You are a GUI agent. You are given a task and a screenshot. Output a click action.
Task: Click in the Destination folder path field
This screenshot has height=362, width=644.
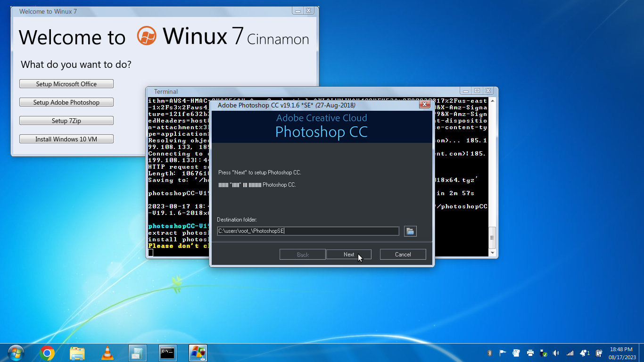(308, 231)
